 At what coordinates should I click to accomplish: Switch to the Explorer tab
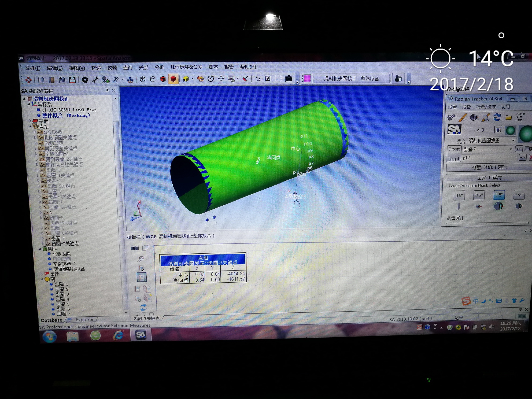click(x=84, y=319)
